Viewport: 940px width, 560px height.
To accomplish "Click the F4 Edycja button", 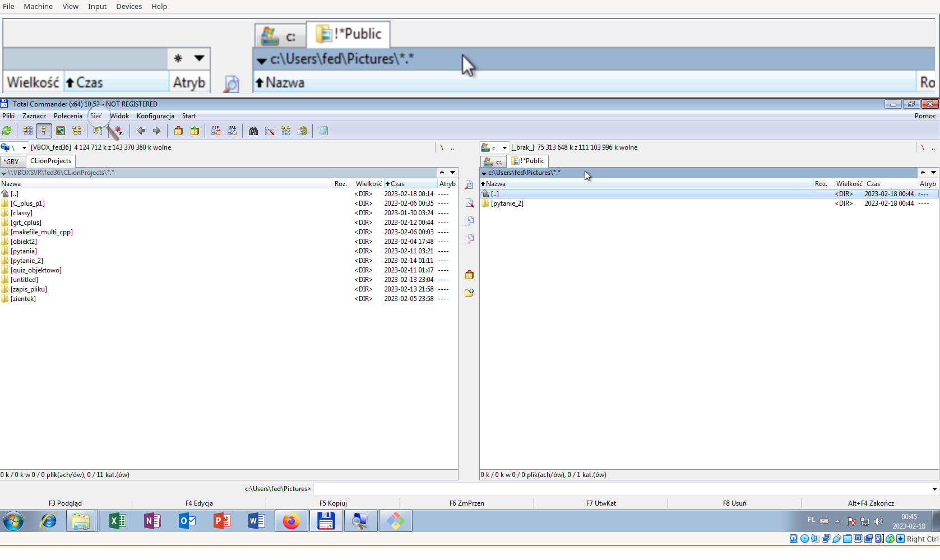I will [x=199, y=503].
